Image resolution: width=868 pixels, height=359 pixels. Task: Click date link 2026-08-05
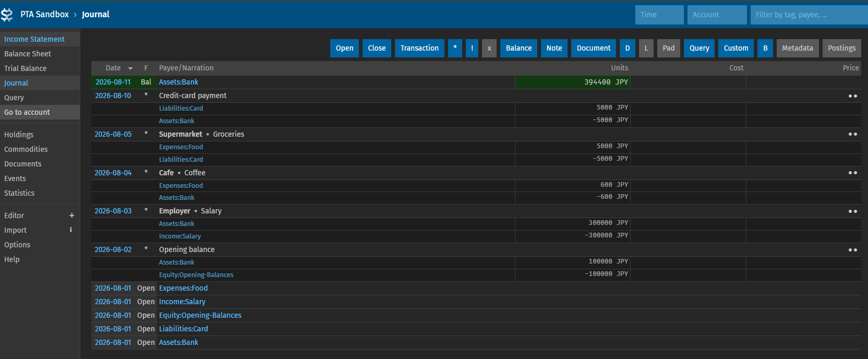coord(113,134)
